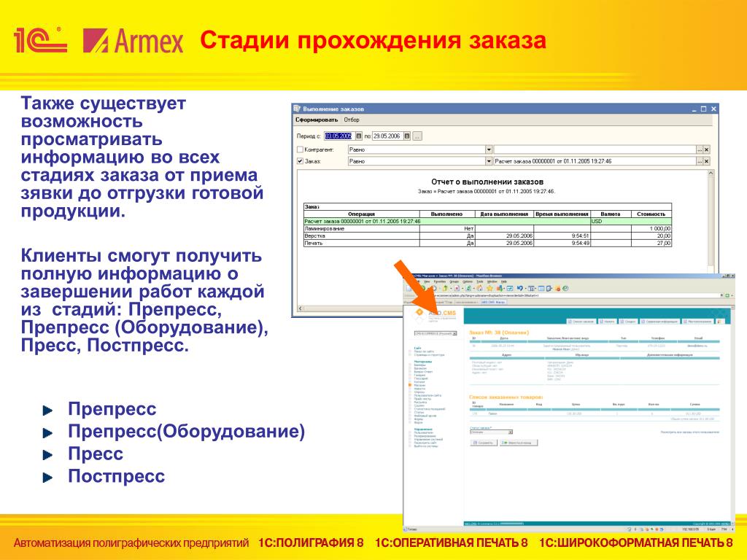Click the USD currency cell
Image resolution: width=747 pixels, height=560 pixels.
coord(611,222)
